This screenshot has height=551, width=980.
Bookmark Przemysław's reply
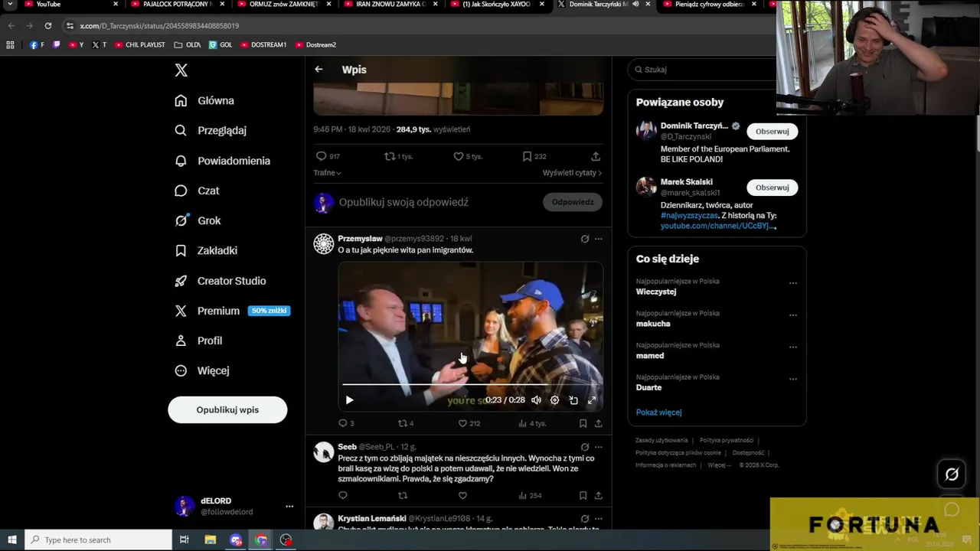coord(583,423)
